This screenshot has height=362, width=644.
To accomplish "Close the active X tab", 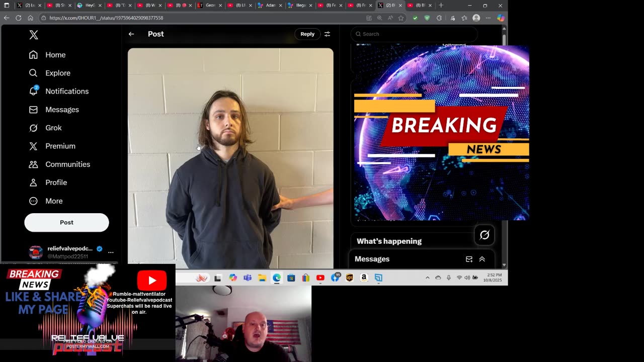I will click(400, 6).
